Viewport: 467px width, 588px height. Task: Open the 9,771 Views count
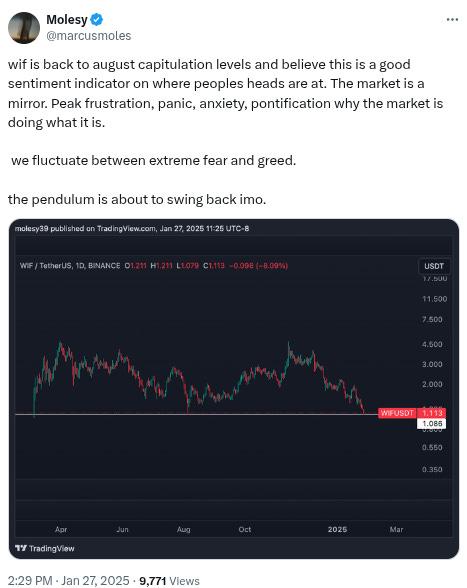169,580
